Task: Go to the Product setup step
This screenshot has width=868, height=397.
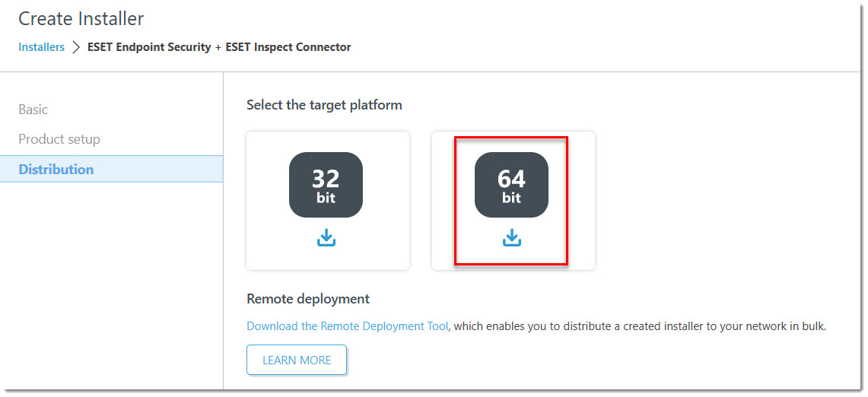Action: tap(59, 139)
